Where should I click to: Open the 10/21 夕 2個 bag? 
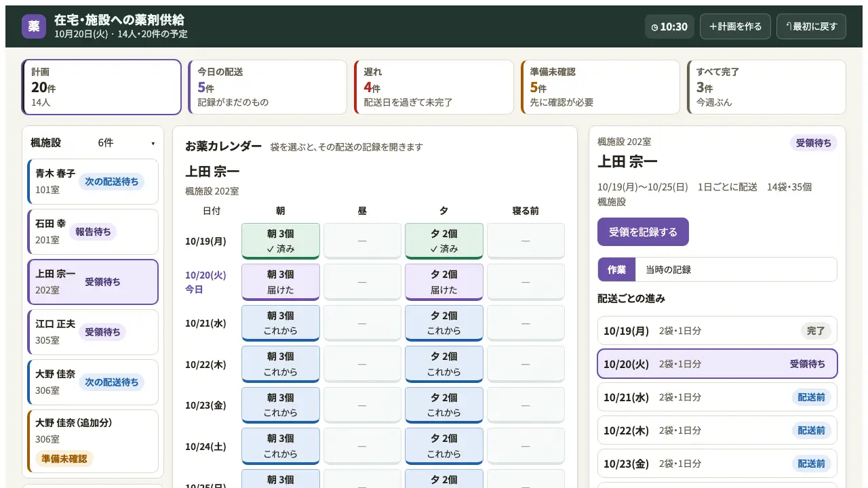[x=444, y=323]
